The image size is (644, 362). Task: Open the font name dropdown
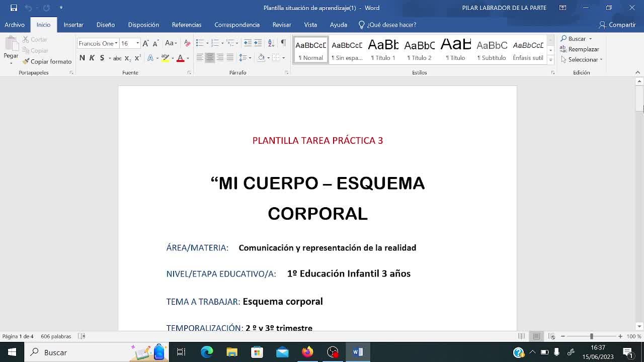pyautogui.click(x=116, y=43)
